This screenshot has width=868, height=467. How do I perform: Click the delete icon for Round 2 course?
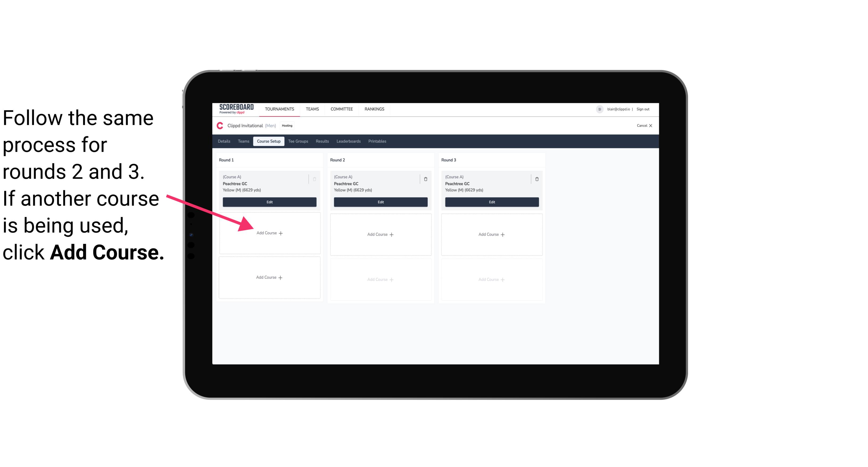coord(425,178)
